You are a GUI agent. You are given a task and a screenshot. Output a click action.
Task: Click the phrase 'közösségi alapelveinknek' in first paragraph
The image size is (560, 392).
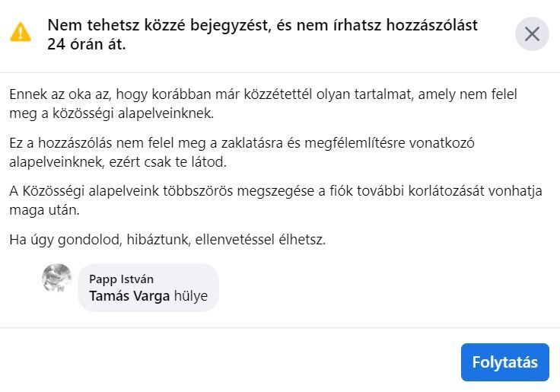click(133, 113)
